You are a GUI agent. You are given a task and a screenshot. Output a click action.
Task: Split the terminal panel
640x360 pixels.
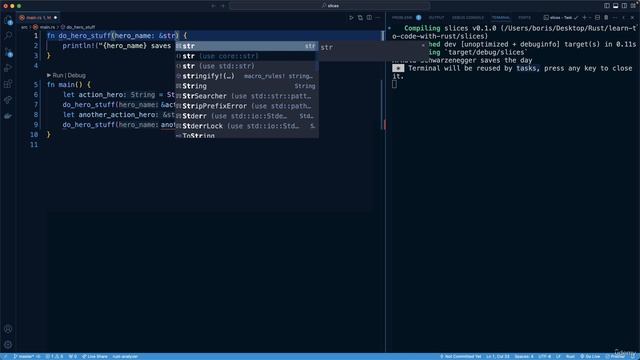pyautogui.click(x=597, y=18)
